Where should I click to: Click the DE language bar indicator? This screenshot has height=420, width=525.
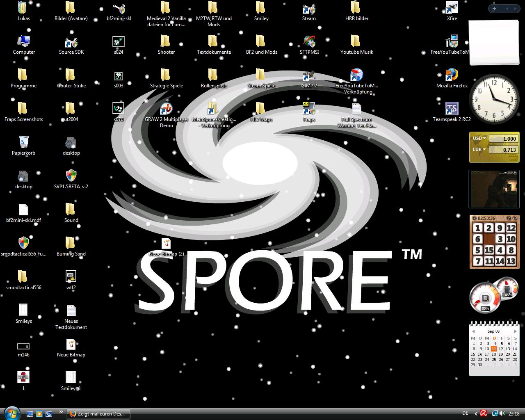[465, 413]
